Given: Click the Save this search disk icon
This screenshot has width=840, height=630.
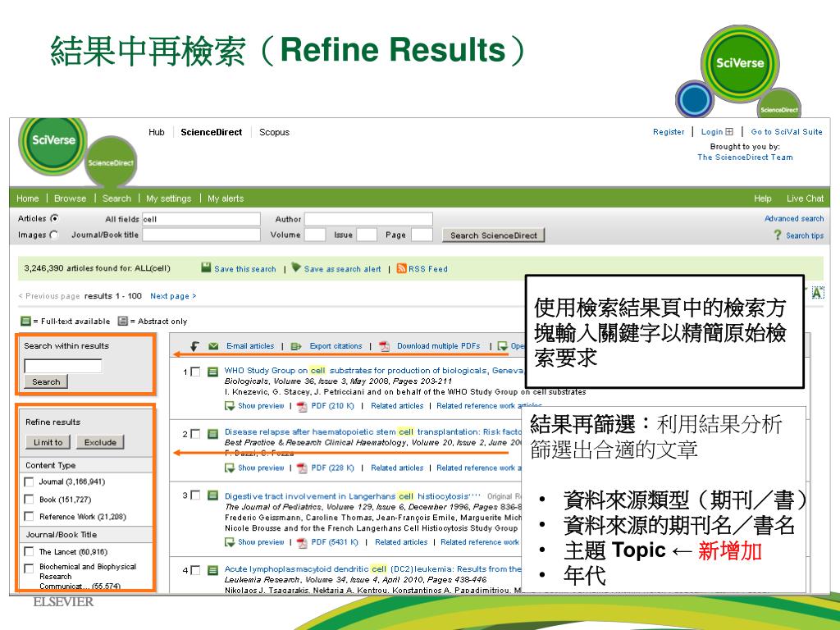Looking at the screenshot, I should pos(206,267).
